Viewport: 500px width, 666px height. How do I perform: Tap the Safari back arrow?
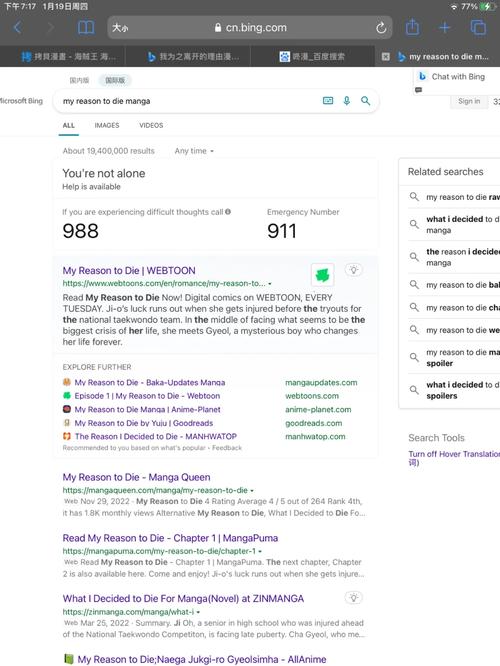(x=17, y=28)
